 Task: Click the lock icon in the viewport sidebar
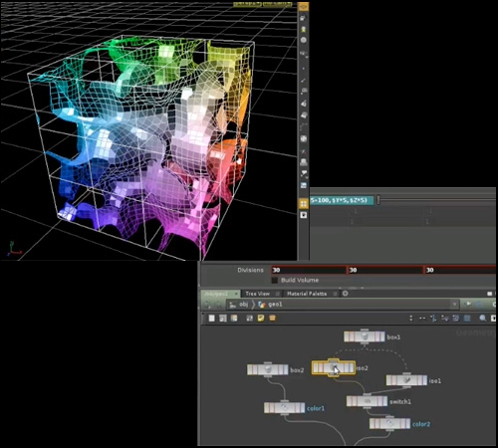[303, 19]
